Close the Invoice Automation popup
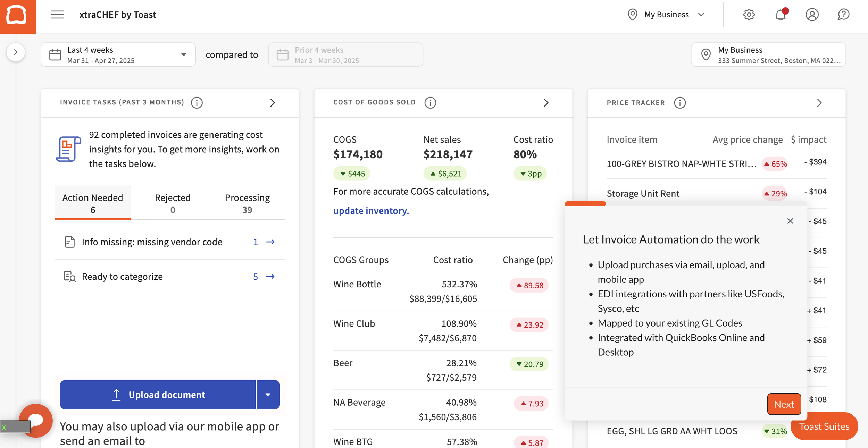This screenshot has width=868, height=448. click(x=790, y=221)
